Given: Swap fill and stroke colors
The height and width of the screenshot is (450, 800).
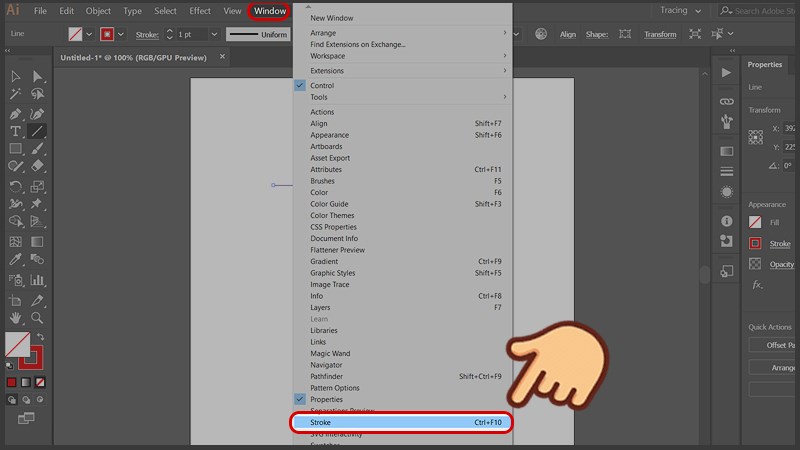Looking at the screenshot, I should click(40, 337).
